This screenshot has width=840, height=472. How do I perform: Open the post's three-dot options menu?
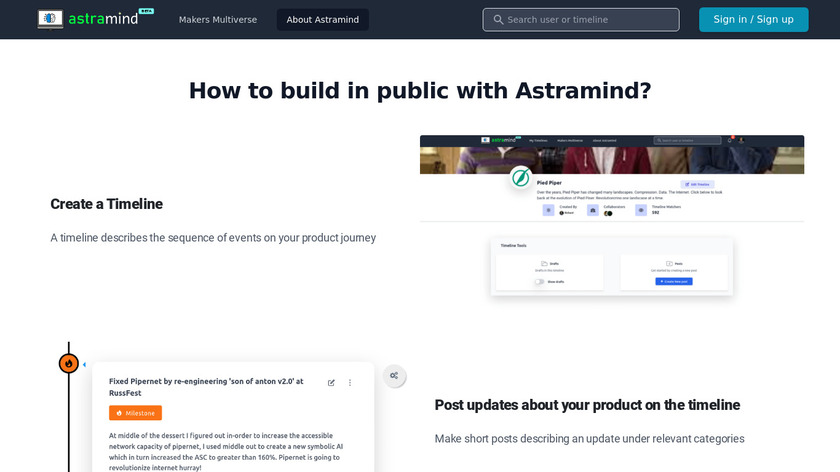350,383
